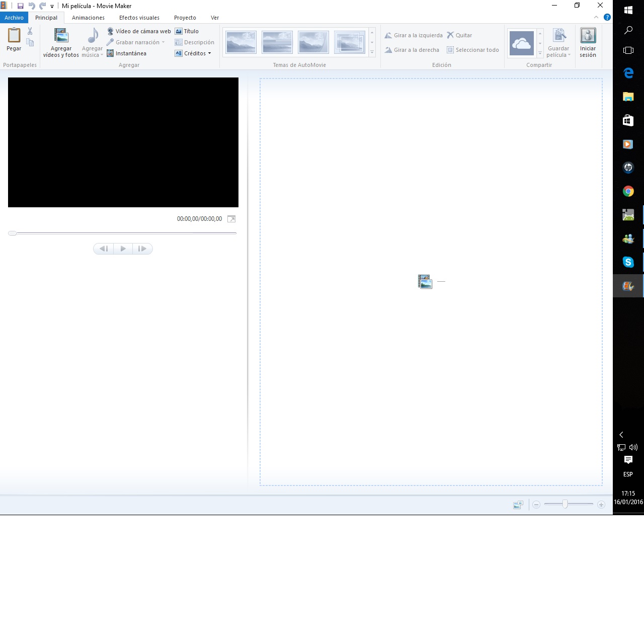
Task: Switch to the Animaciones tab
Action: (88, 18)
